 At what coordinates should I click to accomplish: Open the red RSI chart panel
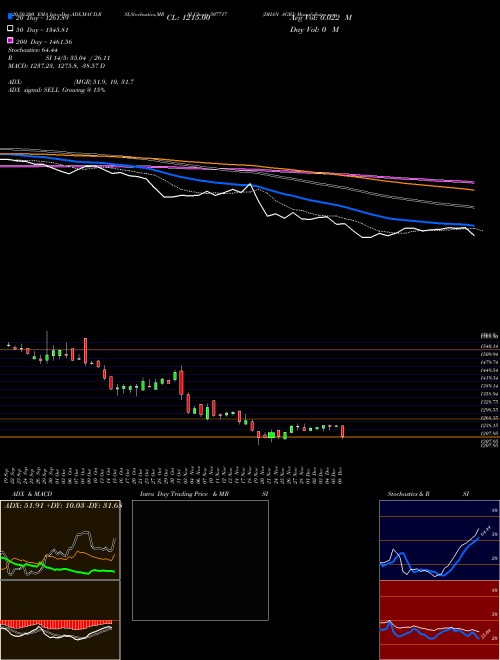439,620
